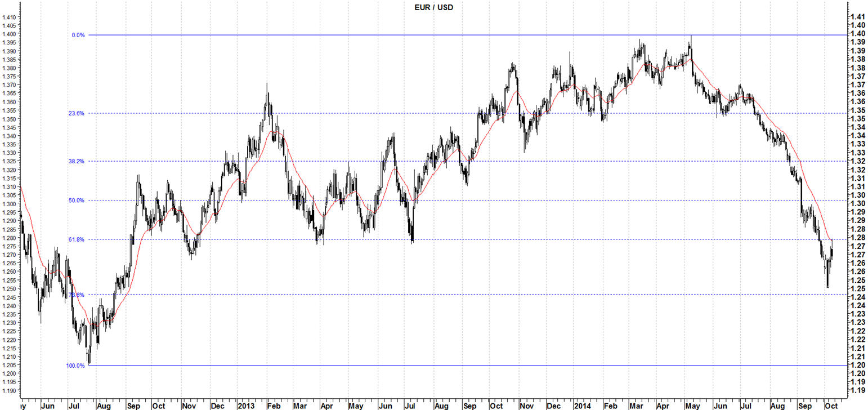The image size is (868, 414).
Task: Click the "1.370" left-axis price label
Action: [x=9, y=85]
